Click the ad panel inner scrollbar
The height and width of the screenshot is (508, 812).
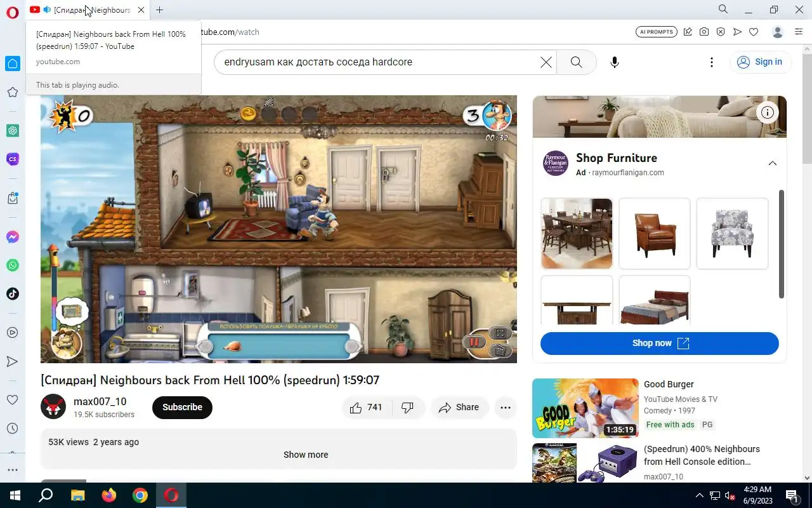point(782,244)
